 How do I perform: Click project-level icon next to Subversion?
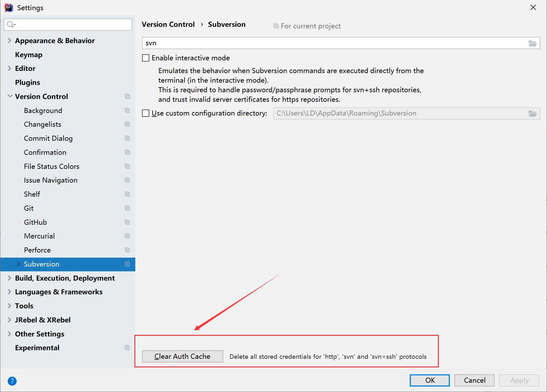click(127, 264)
